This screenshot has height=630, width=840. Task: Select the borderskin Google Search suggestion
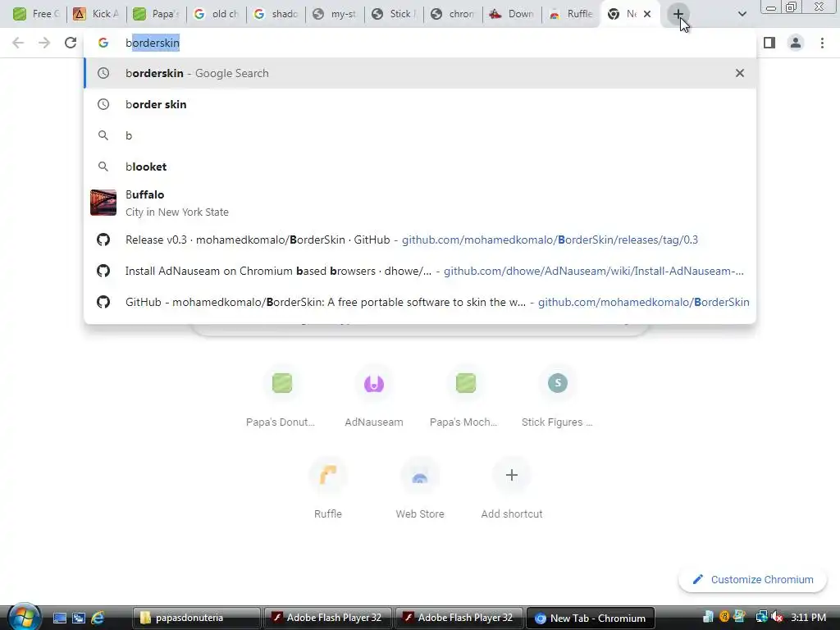point(420,73)
